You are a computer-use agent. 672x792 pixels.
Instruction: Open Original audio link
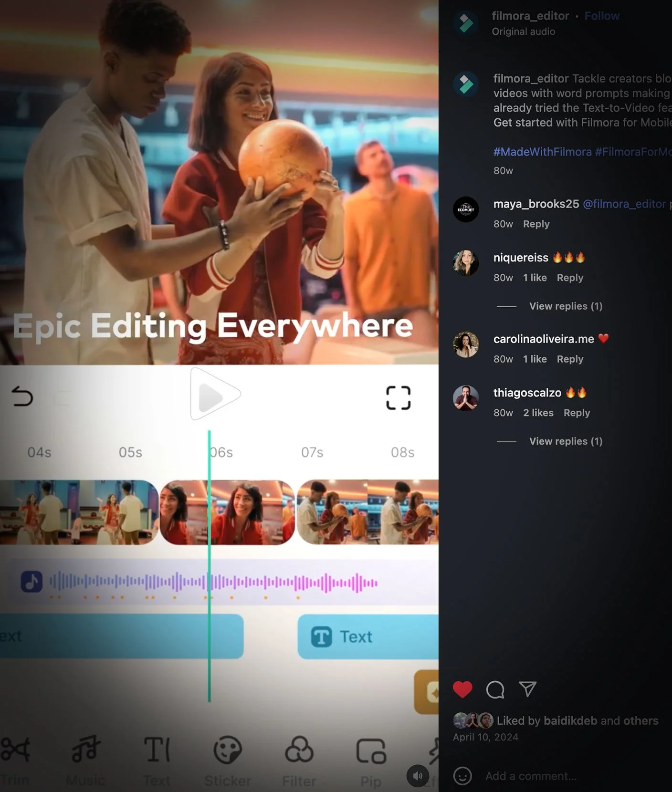tap(523, 31)
